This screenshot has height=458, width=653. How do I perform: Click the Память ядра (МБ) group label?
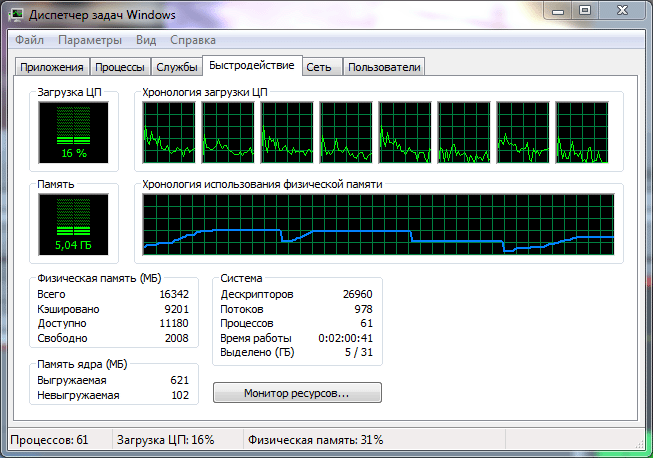coord(82,364)
